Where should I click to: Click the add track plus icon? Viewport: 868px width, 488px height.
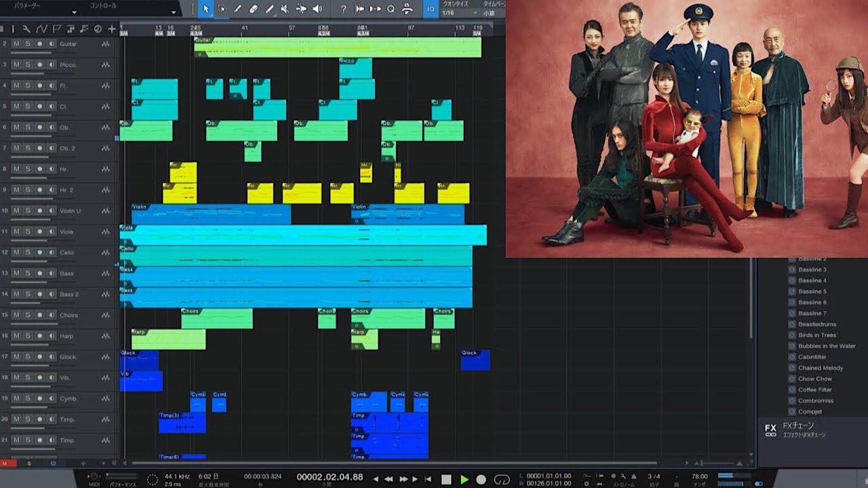click(112, 28)
